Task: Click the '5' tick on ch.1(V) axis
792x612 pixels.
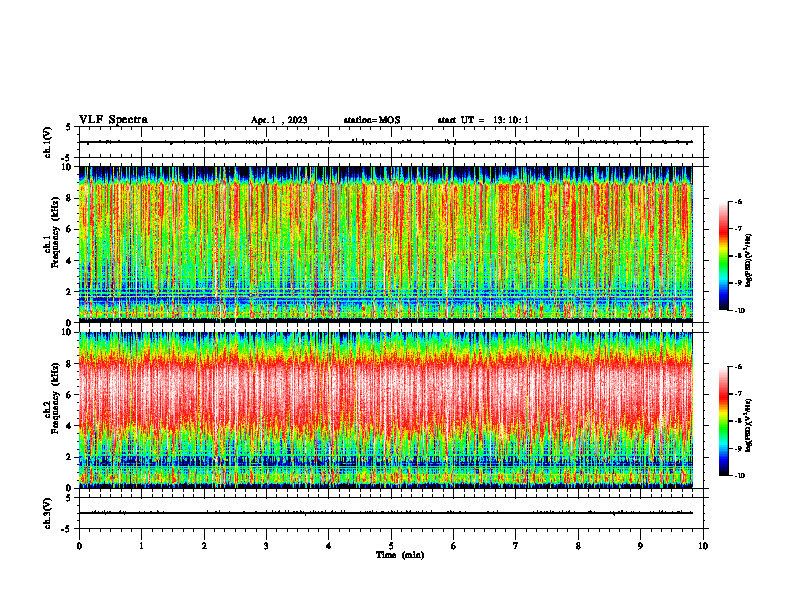Action: [70, 127]
